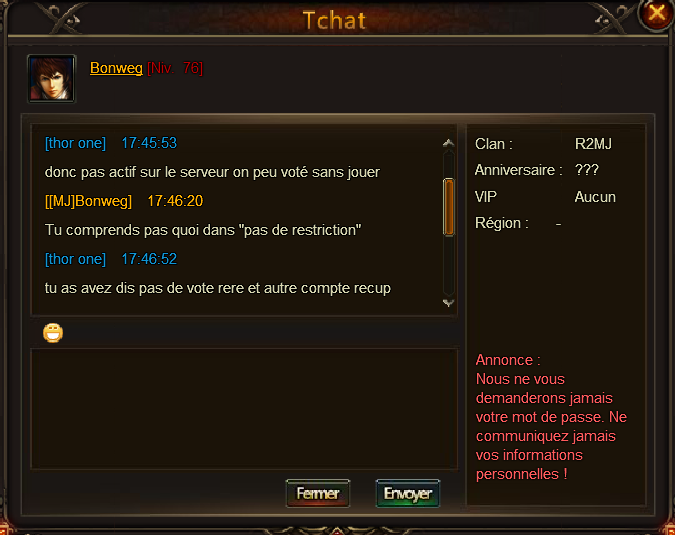
Task: Click the VIP Aucun status
Action: [595, 197]
